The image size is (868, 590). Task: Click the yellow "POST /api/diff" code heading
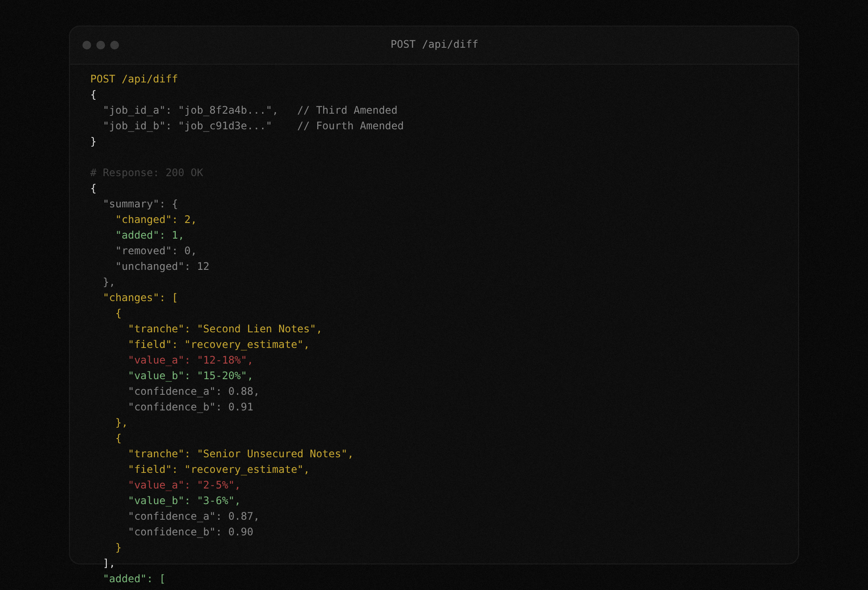pos(134,79)
